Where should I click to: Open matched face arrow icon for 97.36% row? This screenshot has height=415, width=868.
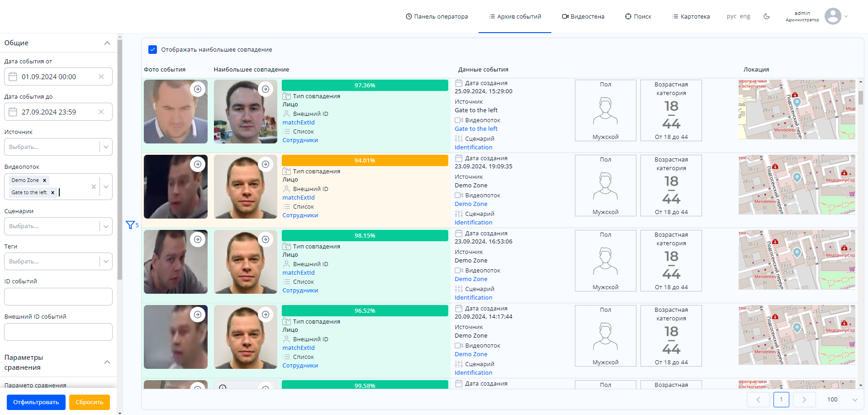coord(266,89)
